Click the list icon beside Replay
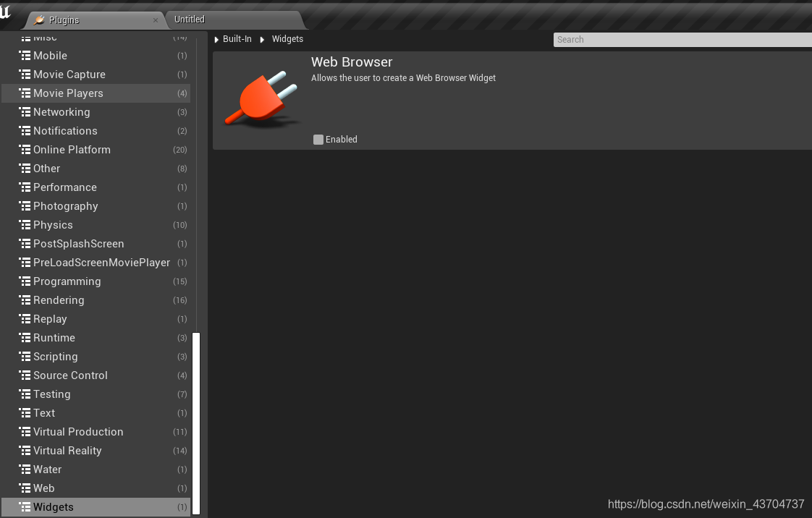 click(x=25, y=319)
